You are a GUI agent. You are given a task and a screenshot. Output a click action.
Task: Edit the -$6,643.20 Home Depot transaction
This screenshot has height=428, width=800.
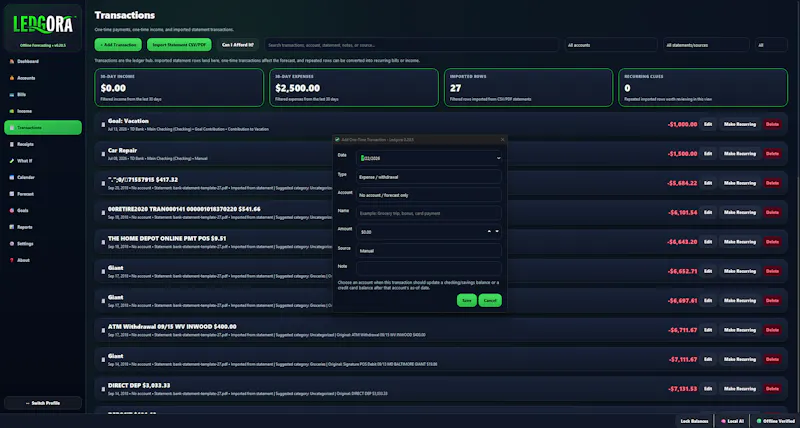click(708, 242)
